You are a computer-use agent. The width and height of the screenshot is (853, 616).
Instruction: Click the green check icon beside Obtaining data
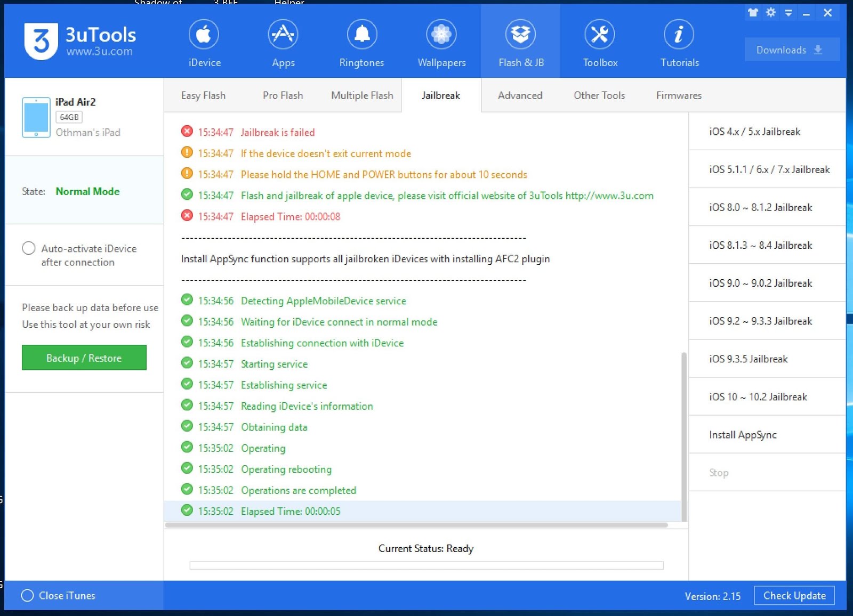pyautogui.click(x=187, y=426)
